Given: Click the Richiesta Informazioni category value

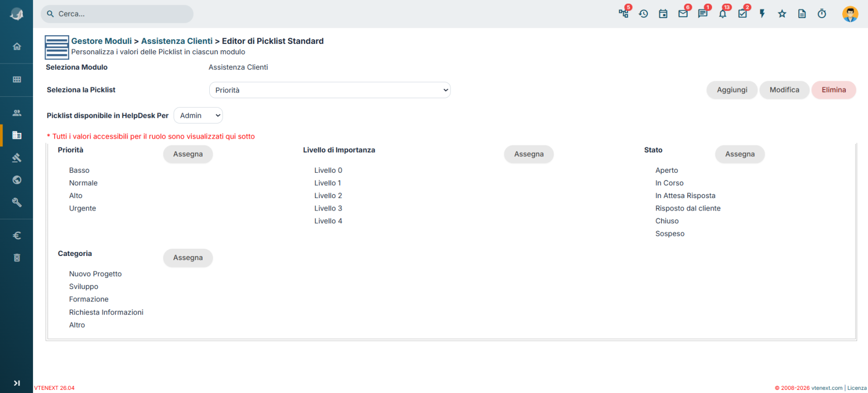Looking at the screenshot, I should [x=106, y=312].
